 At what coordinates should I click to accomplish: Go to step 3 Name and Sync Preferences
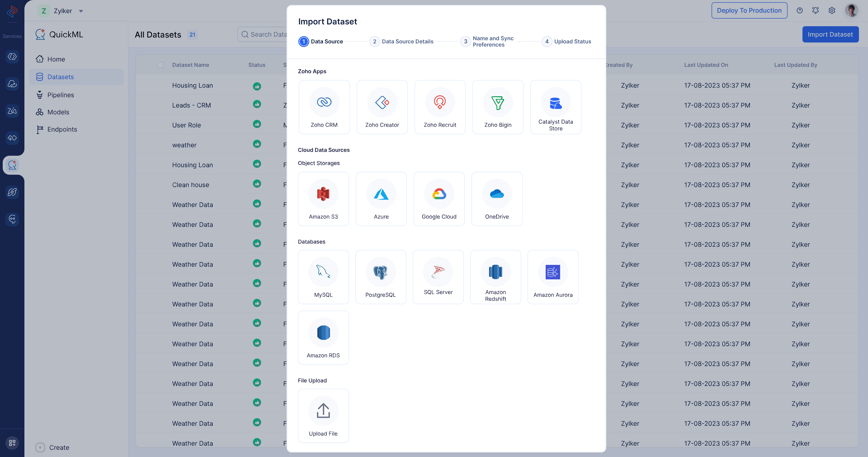(x=487, y=41)
